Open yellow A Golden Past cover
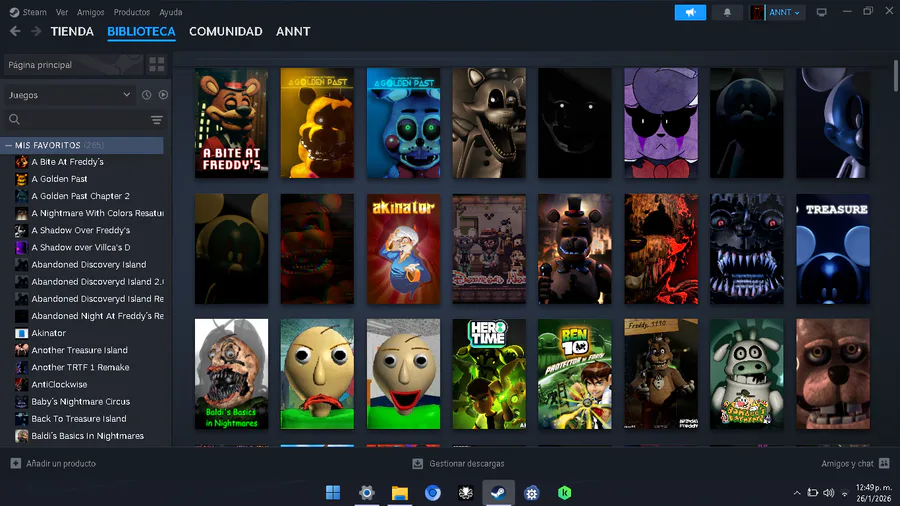Image resolution: width=900 pixels, height=506 pixels. point(317,123)
